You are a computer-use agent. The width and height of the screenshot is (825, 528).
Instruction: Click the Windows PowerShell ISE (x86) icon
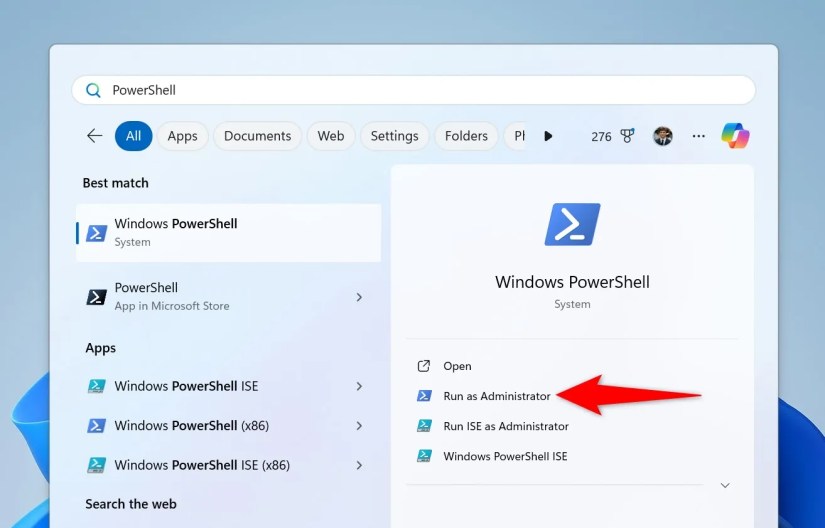[97, 465]
